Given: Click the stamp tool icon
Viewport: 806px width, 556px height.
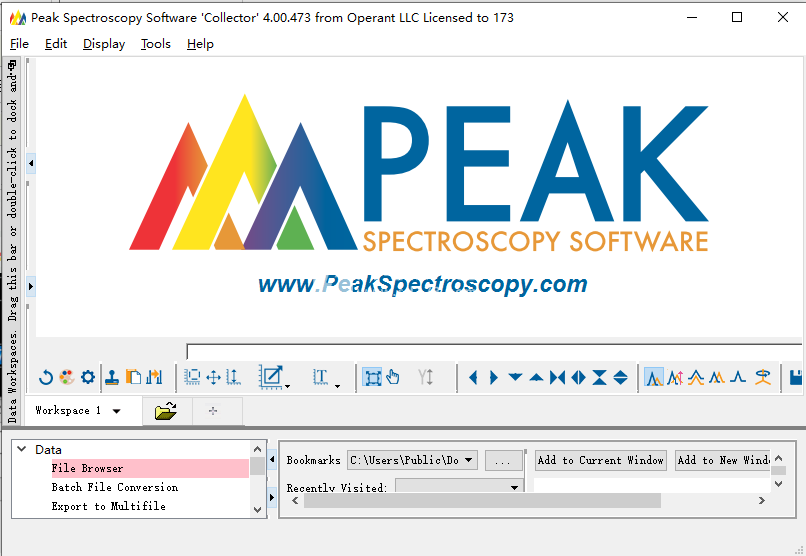Looking at the screenshot, I should coord(112,378).
